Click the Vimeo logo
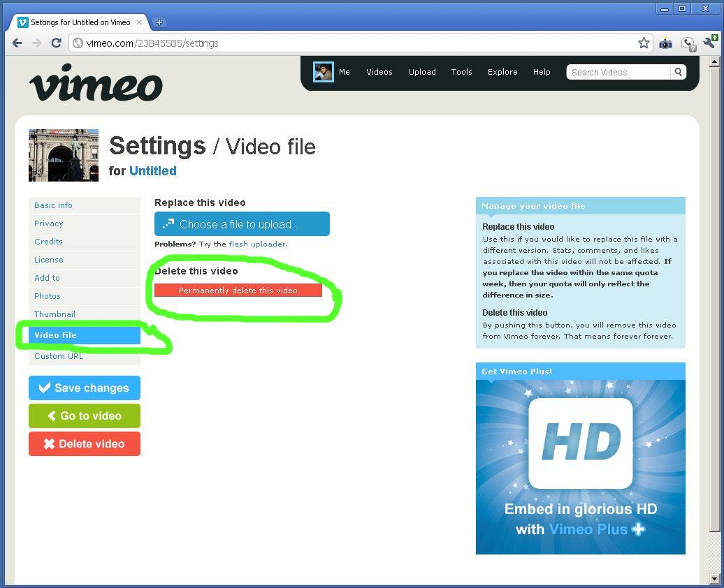 coord(96,83)
